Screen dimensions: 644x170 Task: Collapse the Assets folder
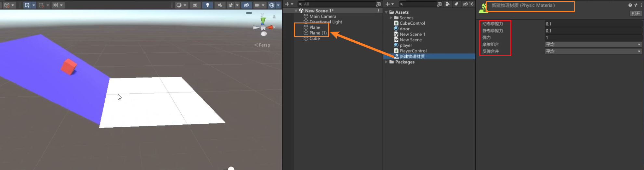tap(387, 12)
